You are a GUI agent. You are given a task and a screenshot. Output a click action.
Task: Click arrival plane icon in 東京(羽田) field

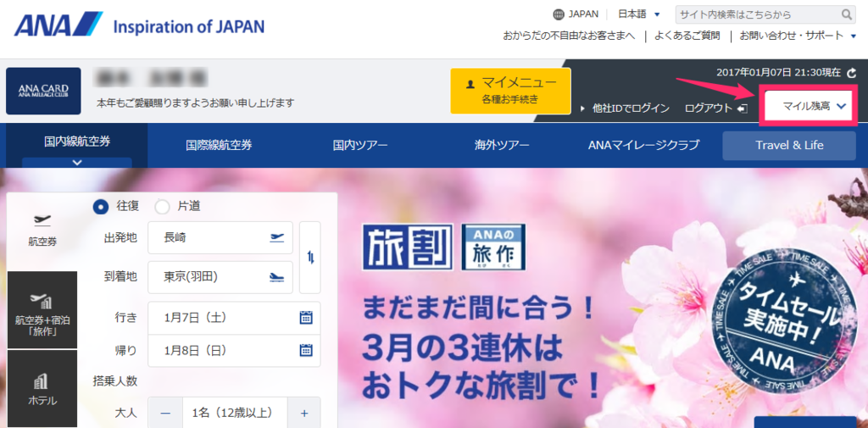point(276,277)
